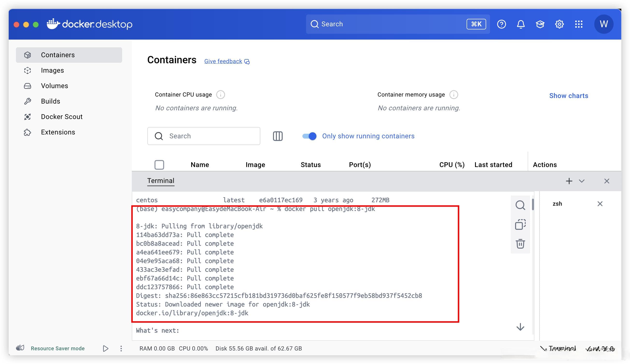Click the engine play button
Viewport: 630px width, 364px height.
(105, 348)
